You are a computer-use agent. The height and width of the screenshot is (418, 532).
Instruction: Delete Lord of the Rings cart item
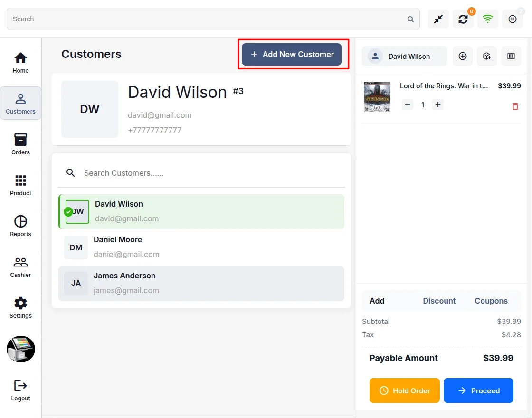click(515, 106)
